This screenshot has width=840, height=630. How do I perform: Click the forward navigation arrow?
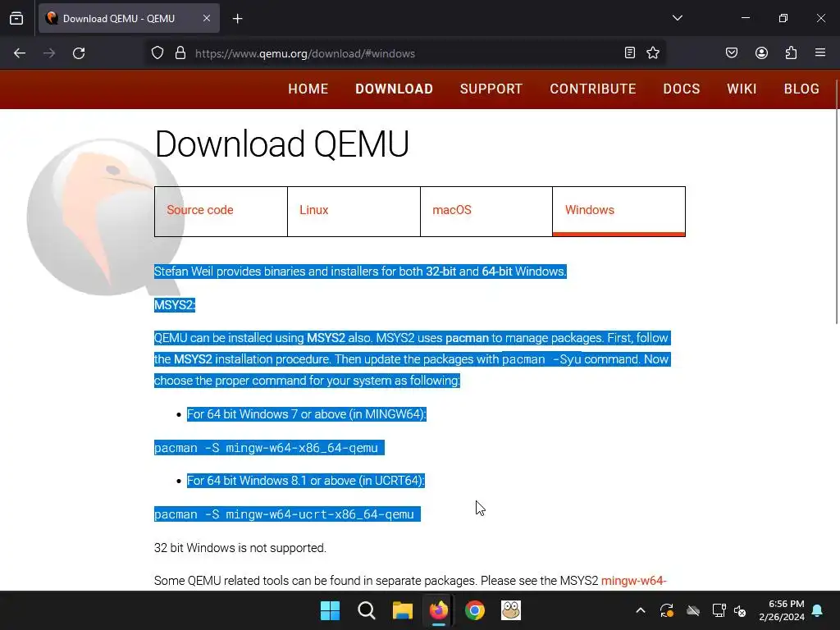pos(49,53)
